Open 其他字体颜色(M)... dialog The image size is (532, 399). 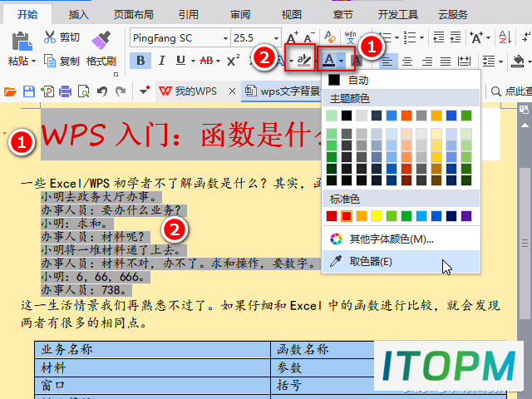[401, 239]
